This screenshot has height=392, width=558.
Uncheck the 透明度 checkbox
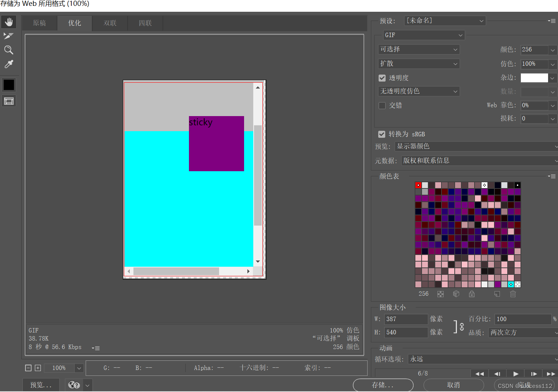point(382,78)
